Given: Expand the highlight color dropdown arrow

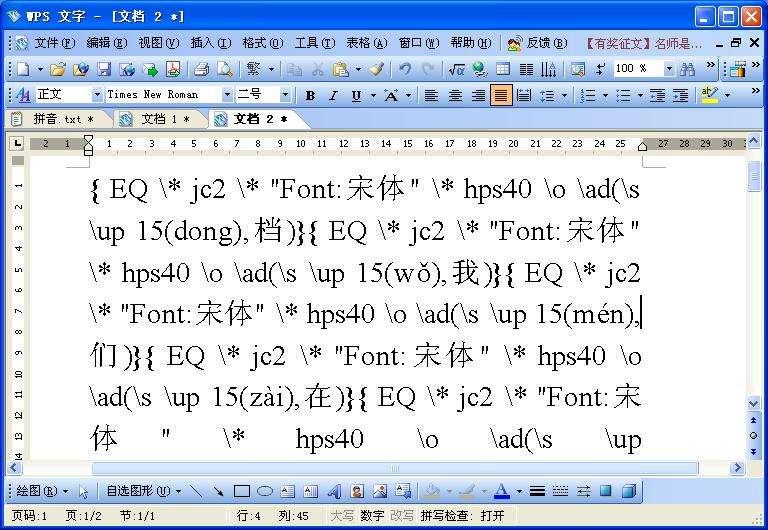Looking at the screenshot, I should click(727, 95).
